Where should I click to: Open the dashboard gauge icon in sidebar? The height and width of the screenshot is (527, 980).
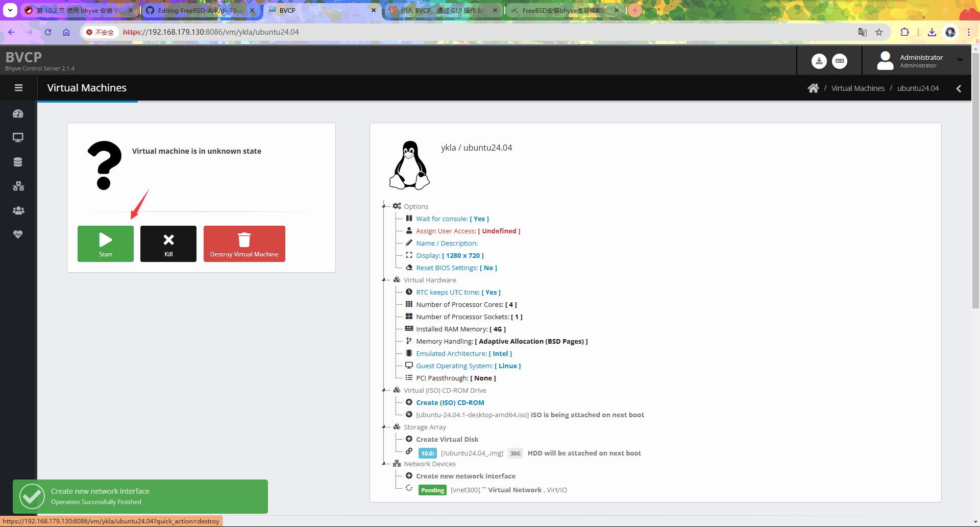(x=18, y=113)
